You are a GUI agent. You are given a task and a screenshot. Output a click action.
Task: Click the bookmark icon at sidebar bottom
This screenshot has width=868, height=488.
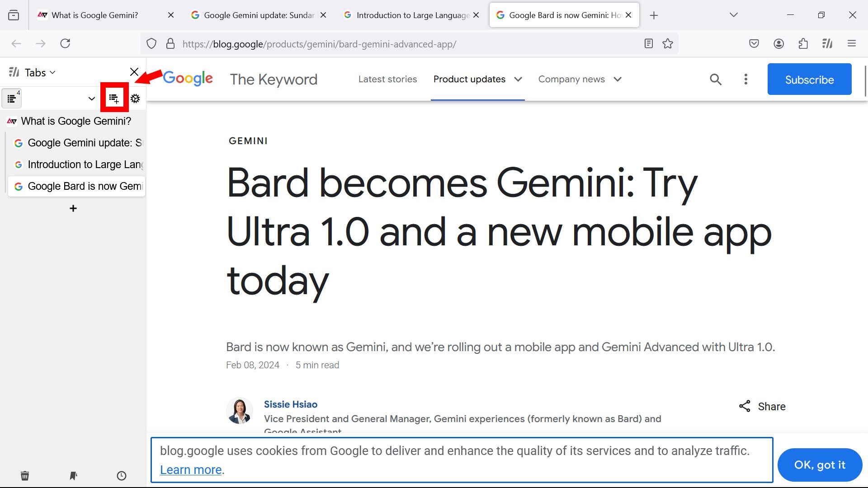[73, 475]
